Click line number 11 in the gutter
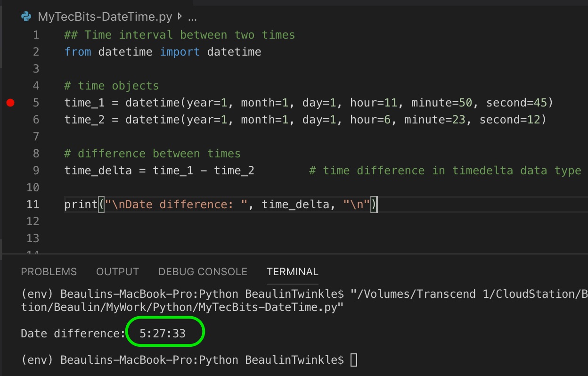This screenshot has height=376, width=588. [x=33, y=204]
